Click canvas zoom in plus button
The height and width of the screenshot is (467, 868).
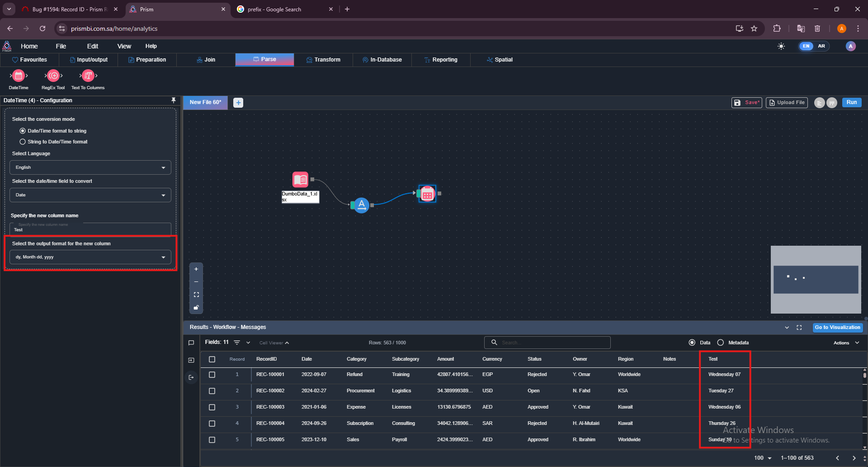196,269
